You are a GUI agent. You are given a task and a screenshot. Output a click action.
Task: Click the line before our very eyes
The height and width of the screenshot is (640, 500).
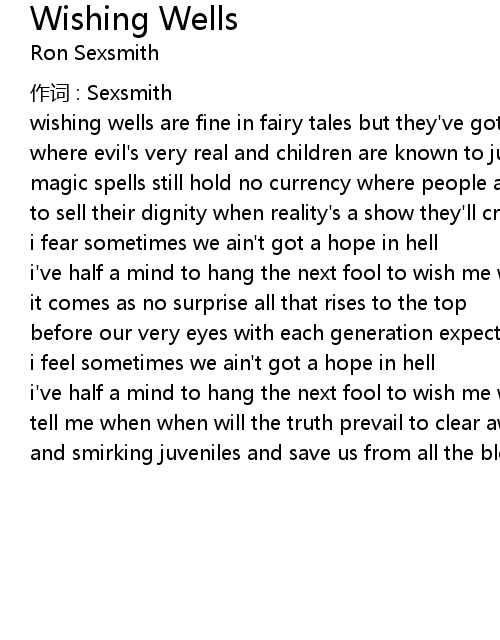[265, 333]
